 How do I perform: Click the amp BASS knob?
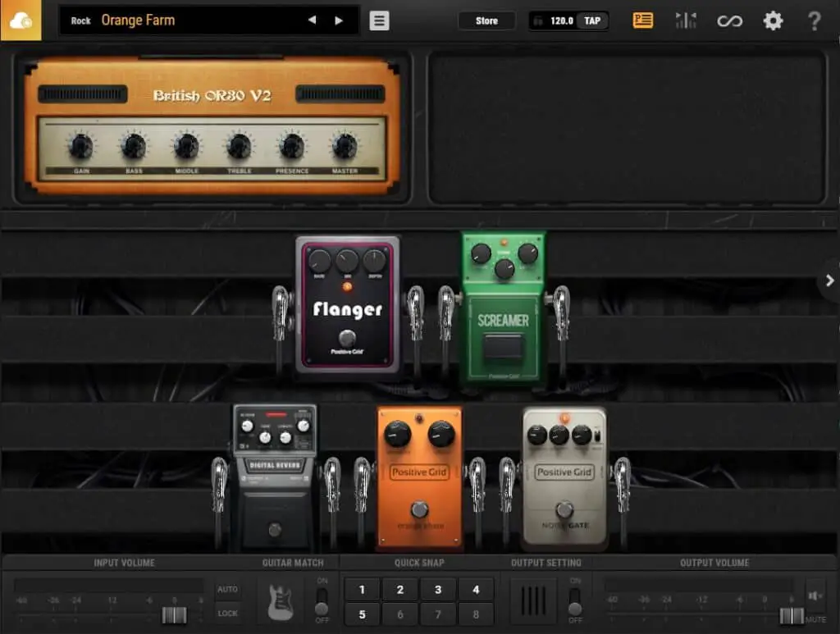[134, 146]
